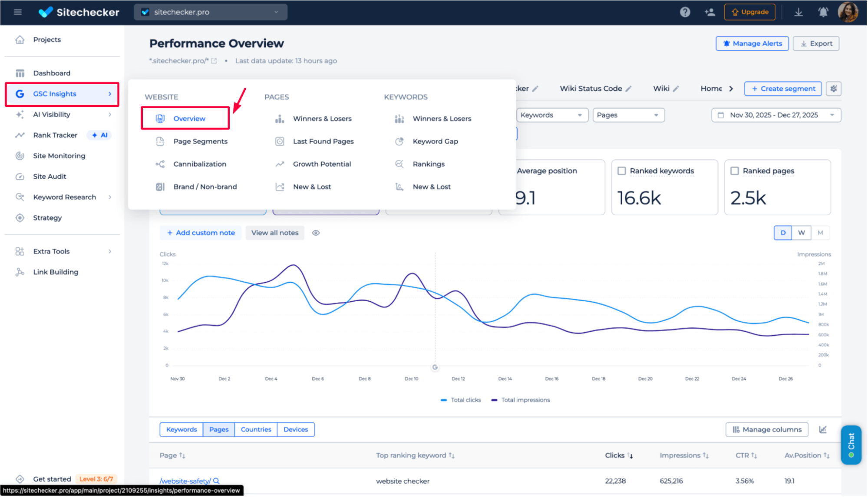Open the hamburger menu icon

point(18,12)
